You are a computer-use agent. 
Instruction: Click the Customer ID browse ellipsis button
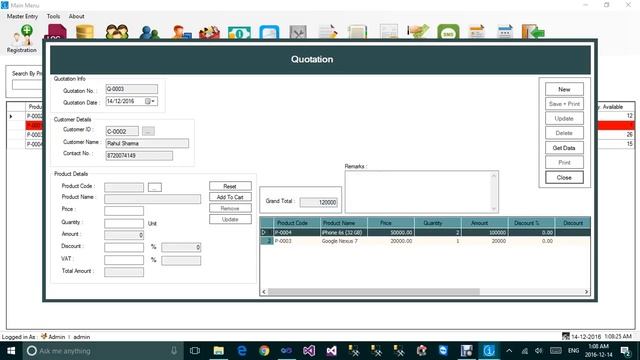[x=148, y=131]
